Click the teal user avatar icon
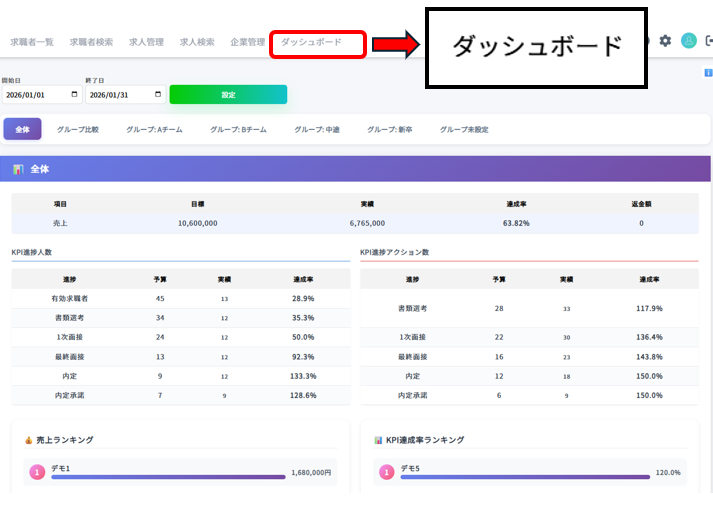This screenshot has height=510, width=713. pyautogui.click(x=688, y=41)
